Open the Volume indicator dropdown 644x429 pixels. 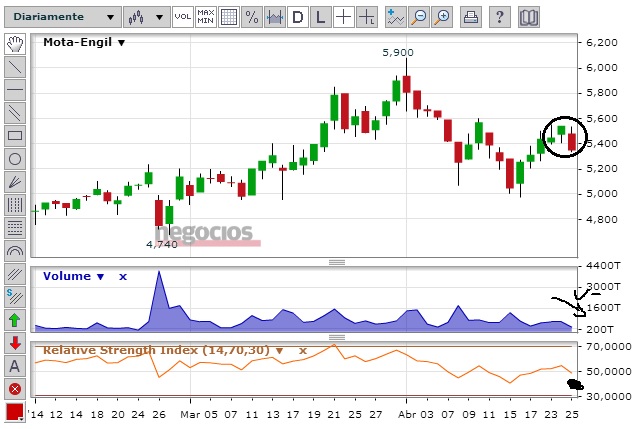101,277
